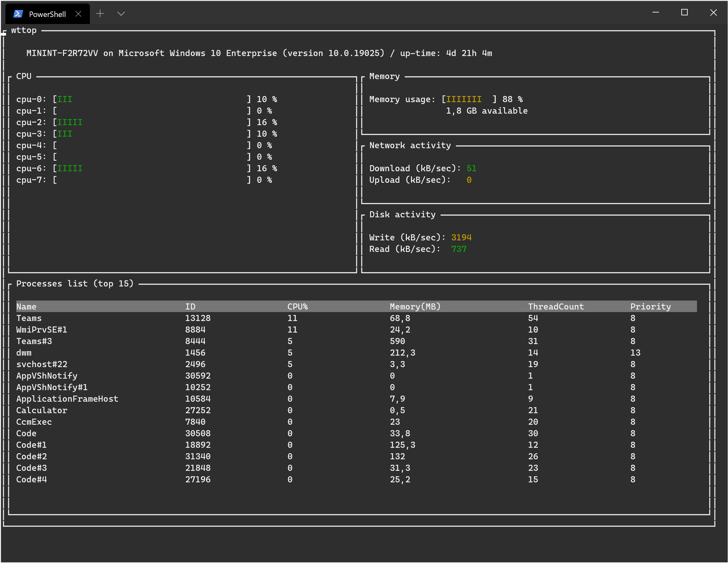Select the Code#3 process name
This screenshot has width=728, height=563.
point(32,468)
